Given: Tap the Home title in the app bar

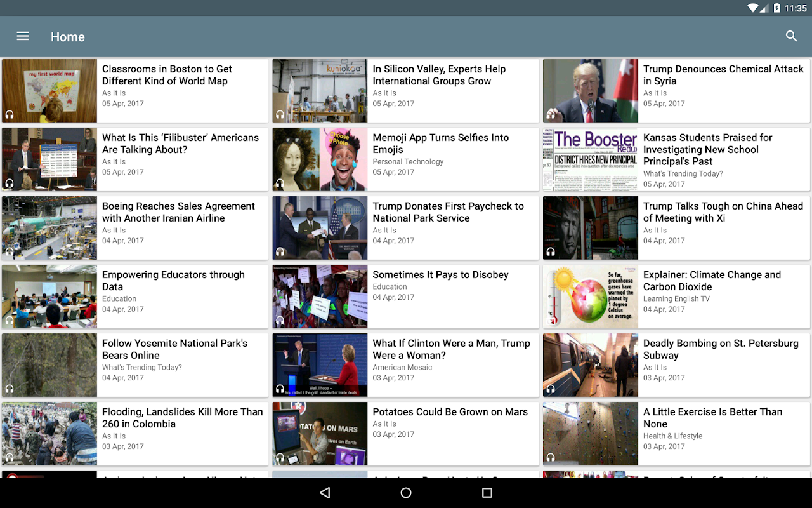Looking at the screenshot, I should [x=68, y=37].
